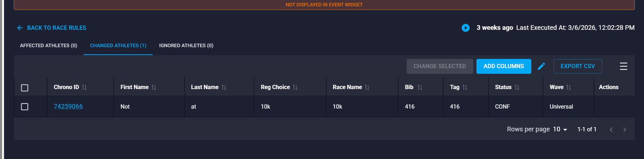Sort by Chrono ID column arrows
Viewport: 644px width, 159px height.
click(x=84, y=87)
